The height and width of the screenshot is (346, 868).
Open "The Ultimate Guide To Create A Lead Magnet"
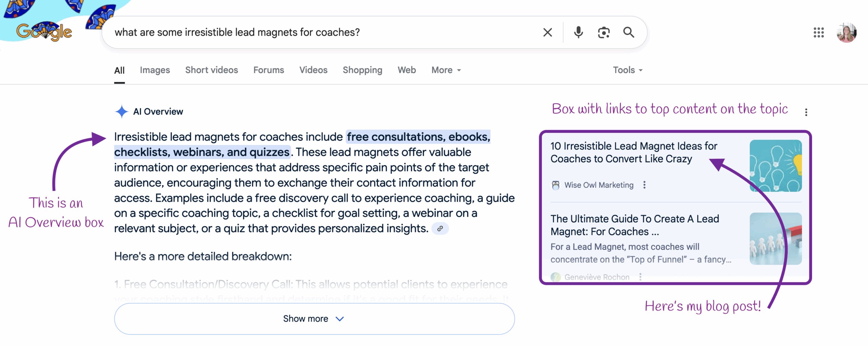coord(635,225)
